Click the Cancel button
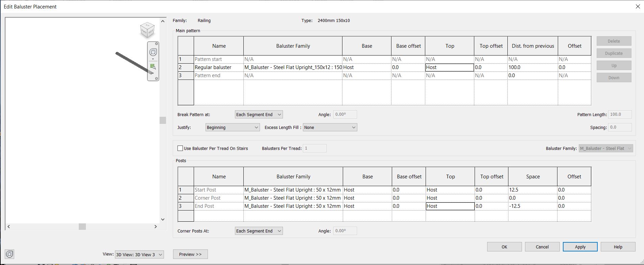This screenshot has width=644, height=265. pyautogui.click(x=542, y=247)
